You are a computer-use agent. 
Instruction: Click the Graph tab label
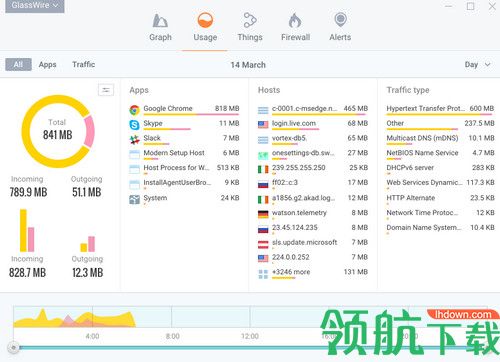(x=160, y=37)
